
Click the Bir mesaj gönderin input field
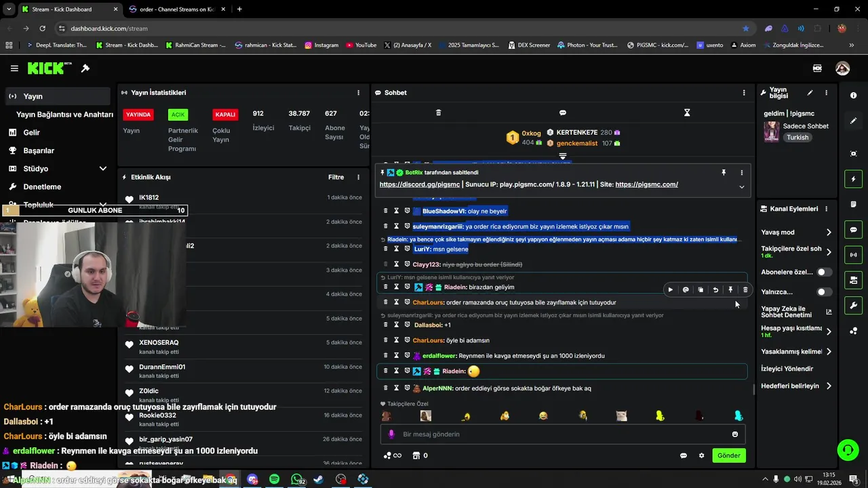(562, 434)
